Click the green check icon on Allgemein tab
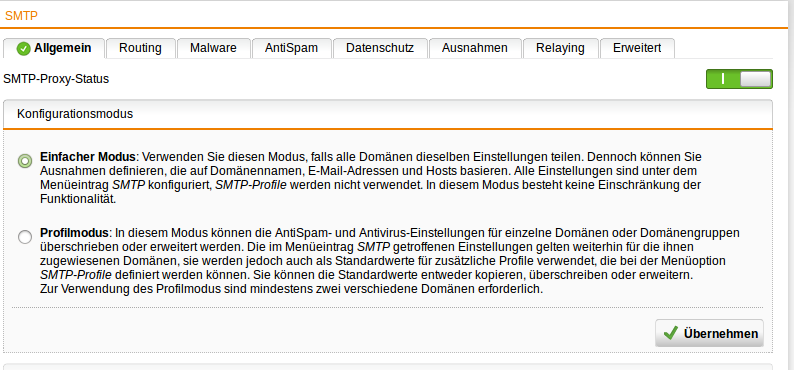The image size is (794, 370). 24,49
